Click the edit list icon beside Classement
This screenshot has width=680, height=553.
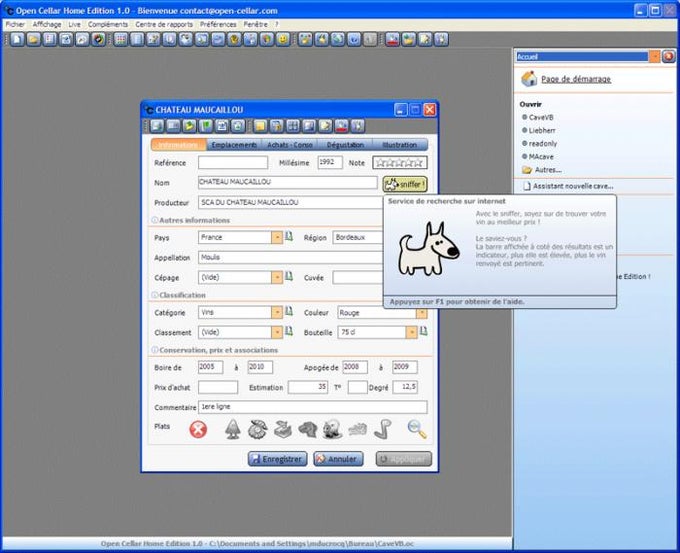pyautogui.click(x=289, y=331)
